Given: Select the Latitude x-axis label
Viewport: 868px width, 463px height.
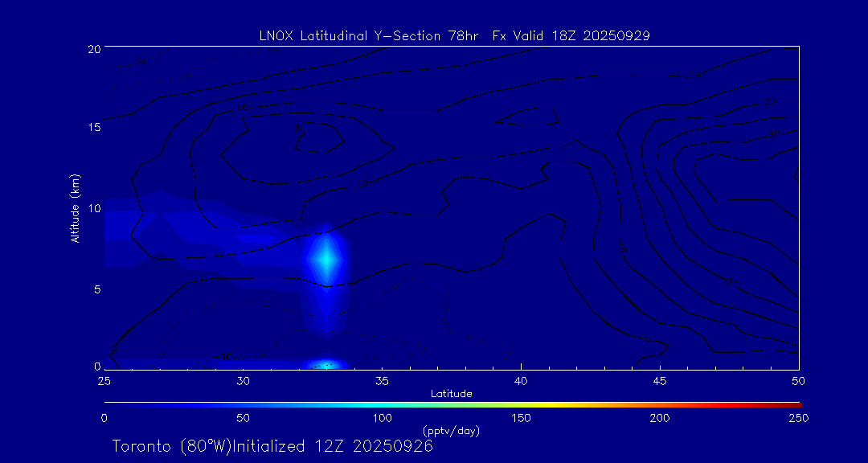Looking at the screenshot, I should pos(451,394).
